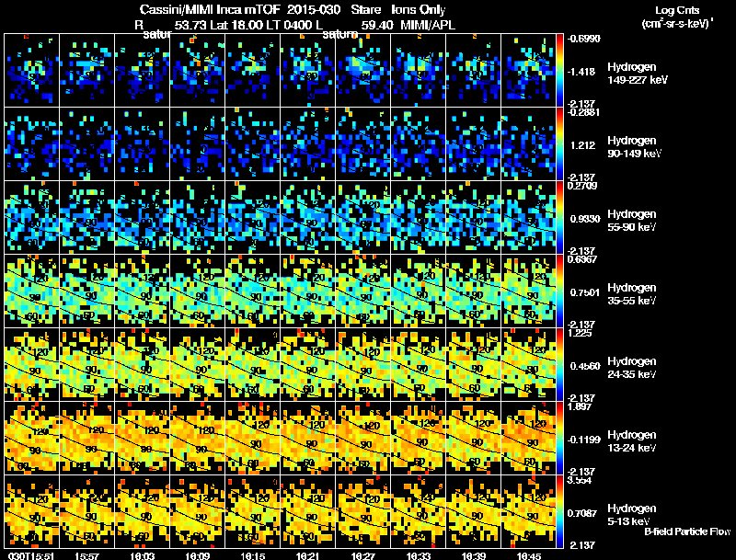The width and height of the screenshot is (736, 560).
Task: Open the 149-227 keV panel at 16:27
Action: pos(362,71)
